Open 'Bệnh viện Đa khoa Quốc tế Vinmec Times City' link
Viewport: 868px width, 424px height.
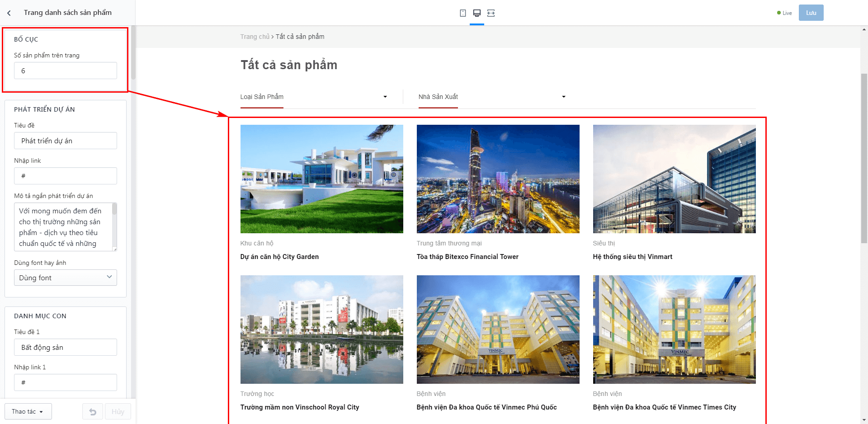click(665, 407)
